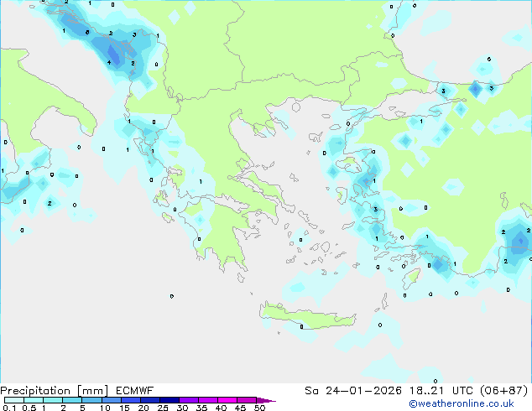Click the '45' legend scale label
Image resolution: width=532 pixels, height=411 pixels.
point(240,408)
